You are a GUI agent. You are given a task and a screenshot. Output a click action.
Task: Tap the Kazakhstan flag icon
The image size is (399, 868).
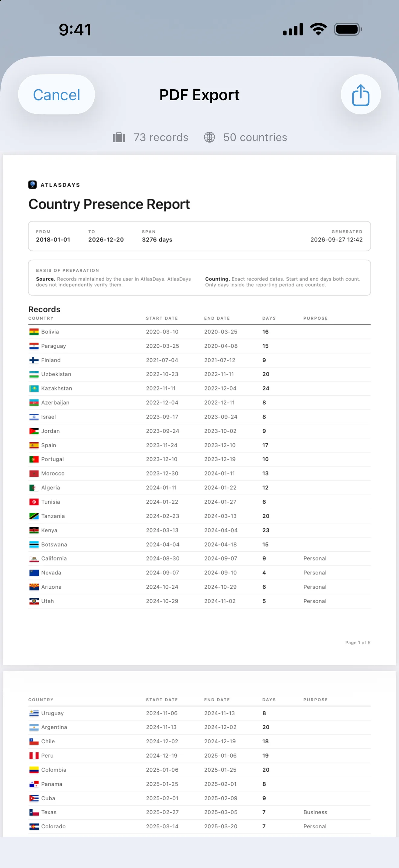[34, 389]
